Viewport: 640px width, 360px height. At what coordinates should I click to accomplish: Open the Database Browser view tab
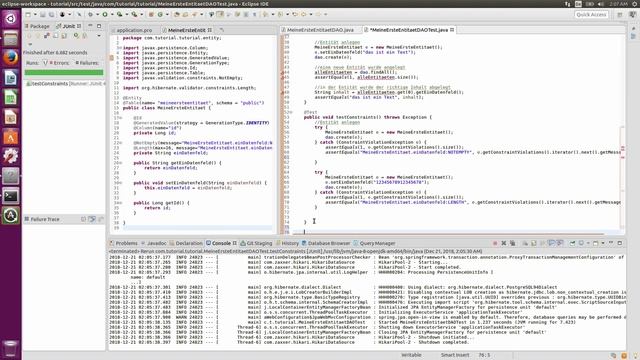pos(326,243)
